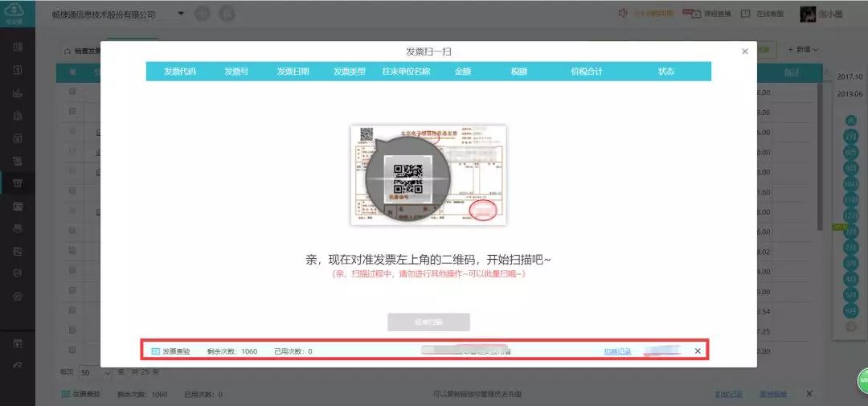868x406 pixels.
Task: Click the background table vertical scrollbar
Action: coord(820,158)
